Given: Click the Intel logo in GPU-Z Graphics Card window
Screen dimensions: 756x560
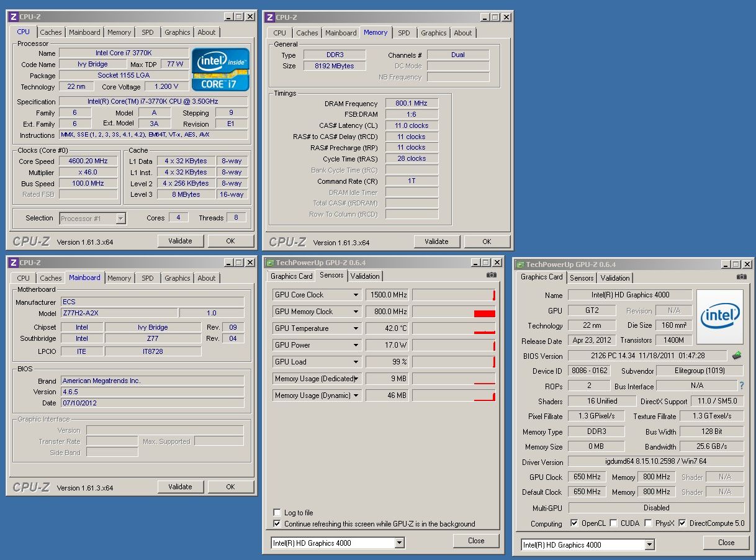Looking at the screenshot, I should (719, 317).
